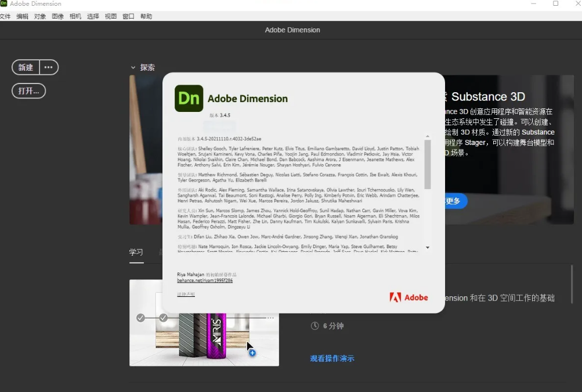The height and width of the screenshot is (392, 582).
Task: Click the first checkmark circle on tutorial thumbnail
Action: coord(140,318)
